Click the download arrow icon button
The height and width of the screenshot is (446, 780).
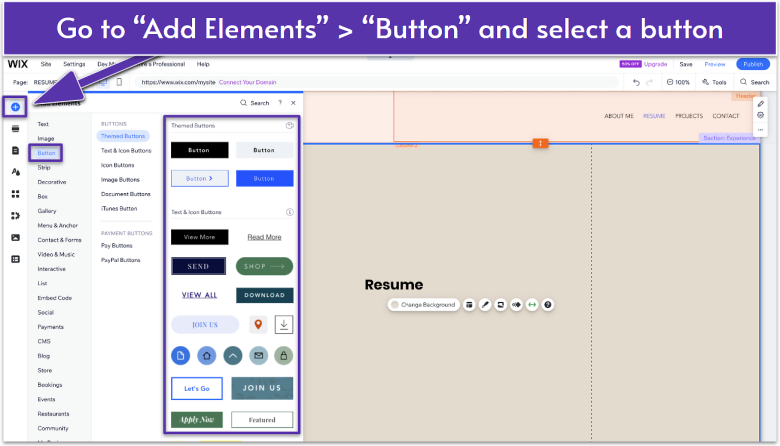pyautogui.click(x=284, y=324)
